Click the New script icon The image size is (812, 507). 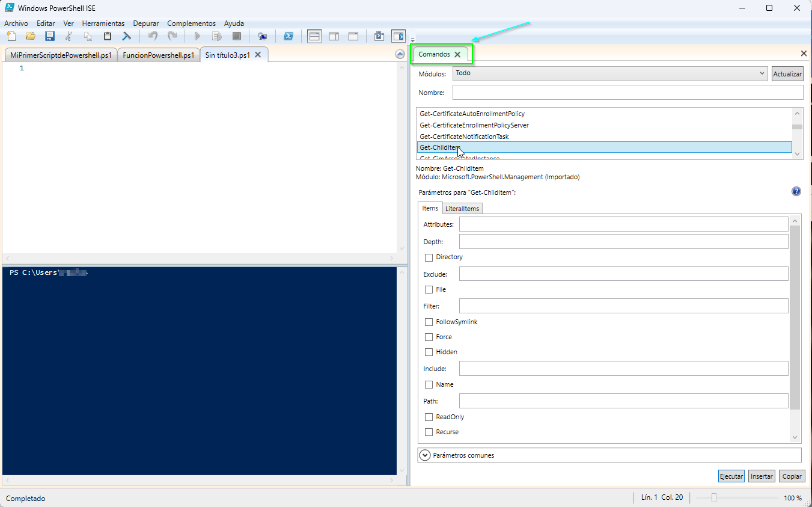(11, 37)
